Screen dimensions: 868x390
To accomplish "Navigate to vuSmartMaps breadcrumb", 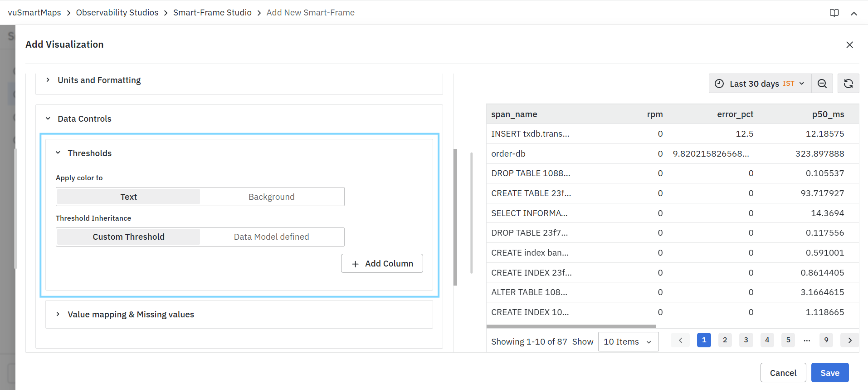I will tap(34, 13).
